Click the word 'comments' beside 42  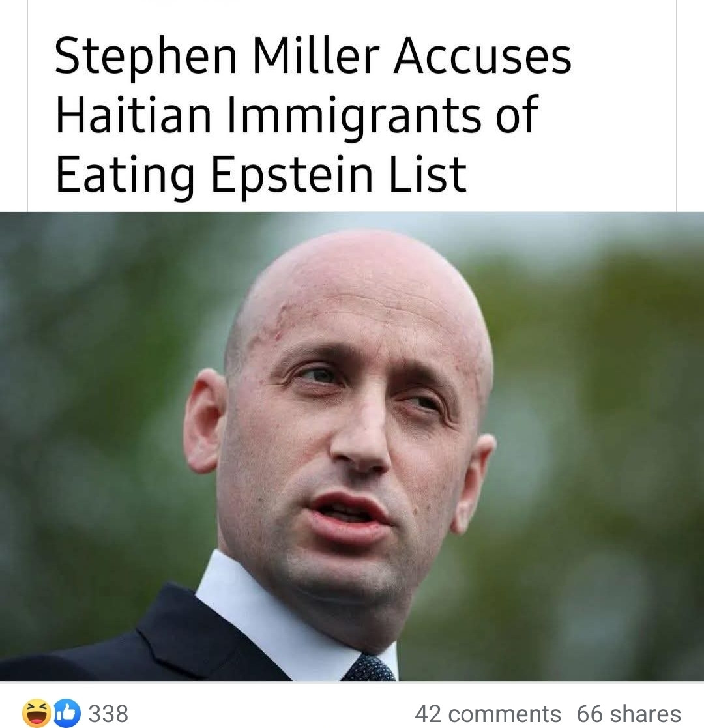click(x=505, y=714)
